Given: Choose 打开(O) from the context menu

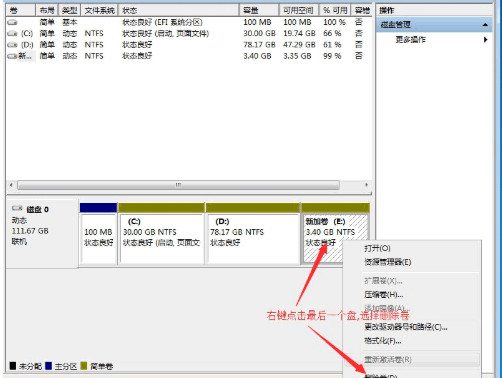Looking at the screenshot, I should coord(377,248).
